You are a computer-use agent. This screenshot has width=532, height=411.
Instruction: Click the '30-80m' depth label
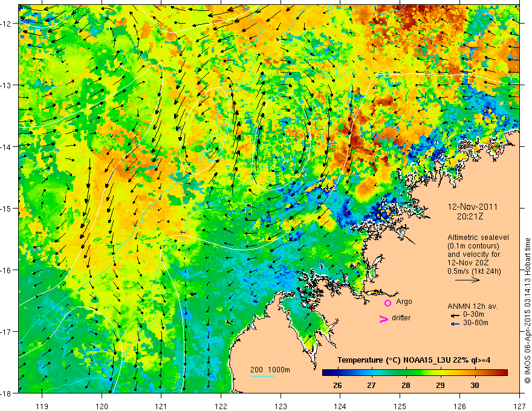tap(476, 323)
